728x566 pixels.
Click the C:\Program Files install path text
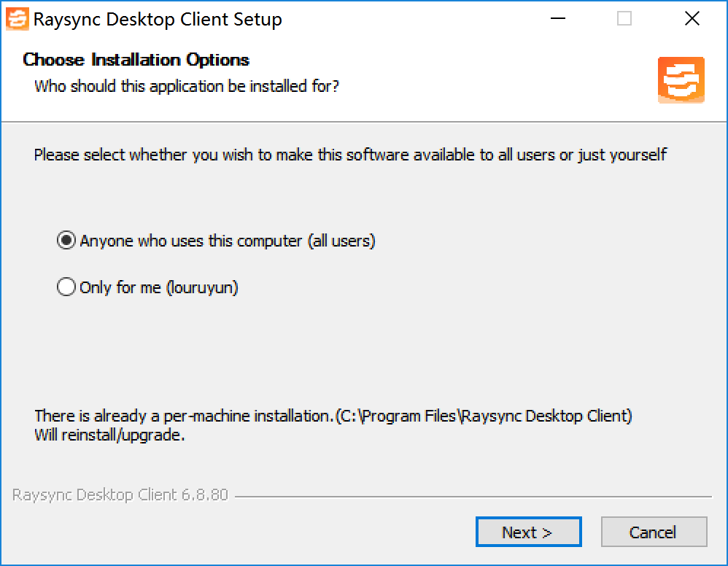(x=484, y=416)
